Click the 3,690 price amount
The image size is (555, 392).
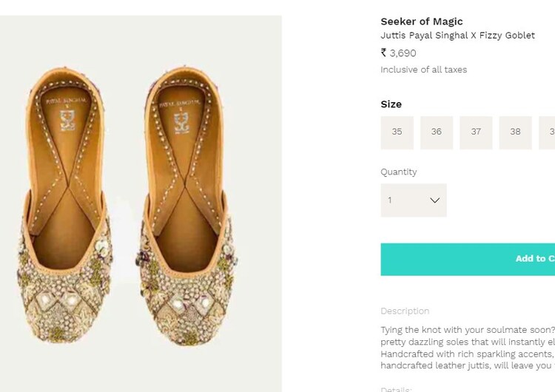(403, 53)
